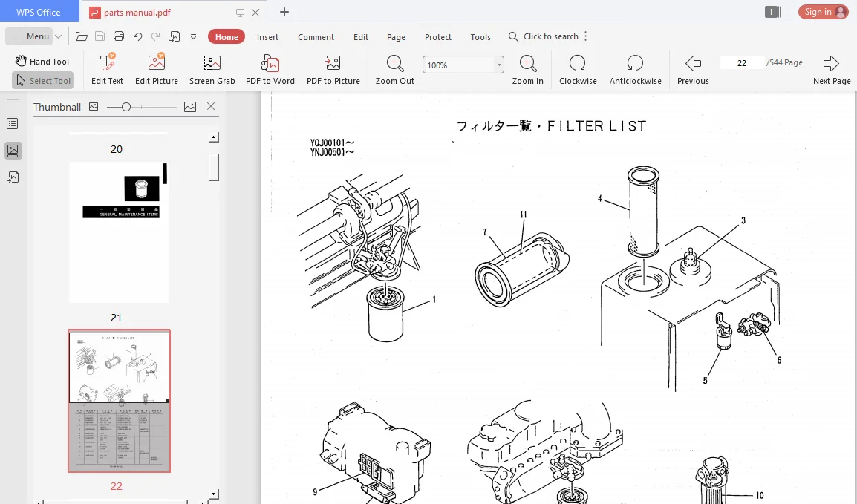The image size is (857, 504).
Task: Switch to the Tools tab
Action: tap(480, 37)
